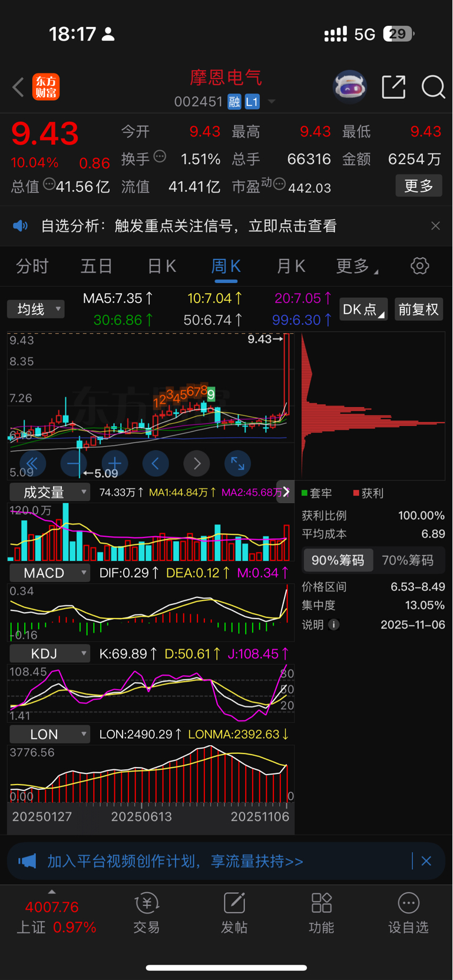Tap the MA5:7.35 moving average value

pyautogui.click(x=118, y=298)
